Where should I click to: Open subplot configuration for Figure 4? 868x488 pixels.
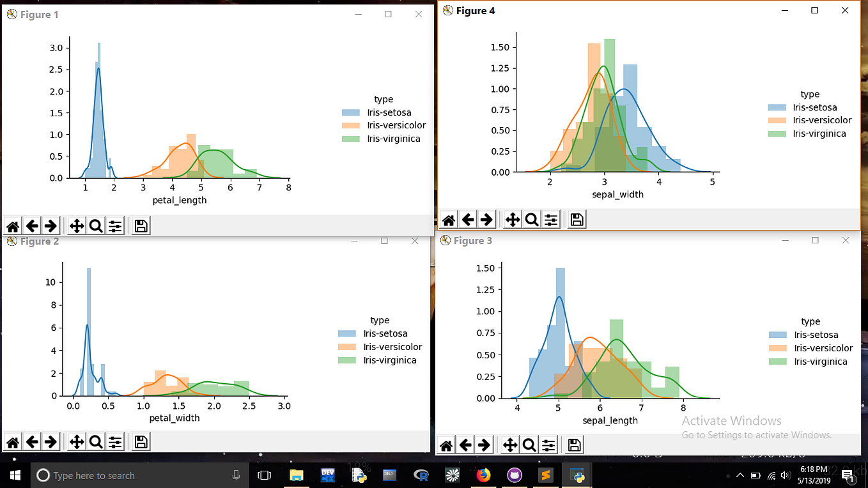[x=550, y=219]
